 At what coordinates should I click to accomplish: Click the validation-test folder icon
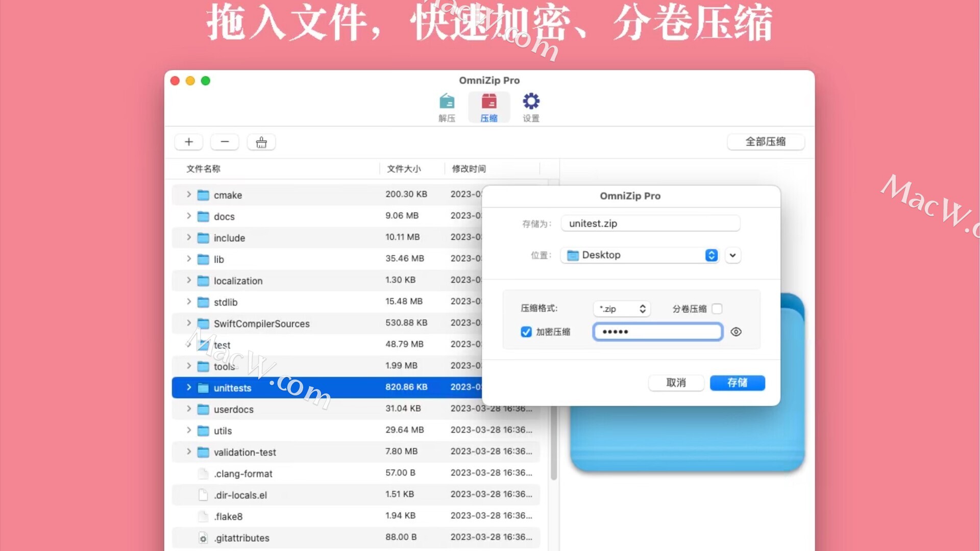[203, 452]
